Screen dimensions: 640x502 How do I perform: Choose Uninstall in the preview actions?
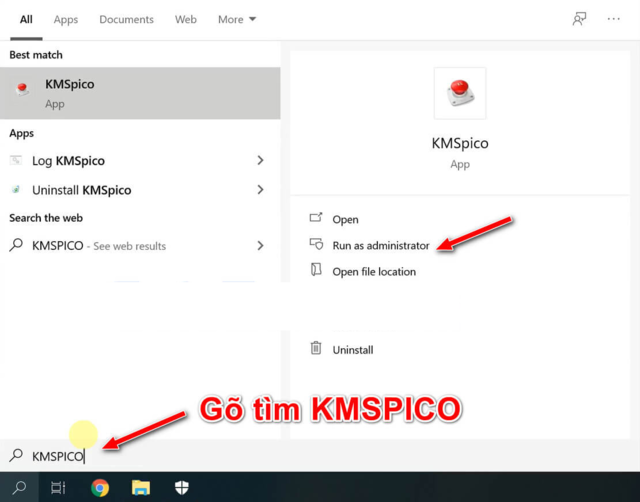(x=353, y=350)
